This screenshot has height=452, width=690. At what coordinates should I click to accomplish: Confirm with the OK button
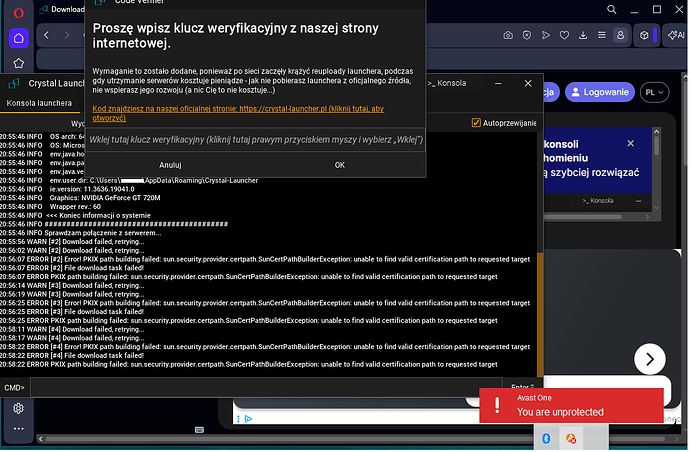pos(340,165)
